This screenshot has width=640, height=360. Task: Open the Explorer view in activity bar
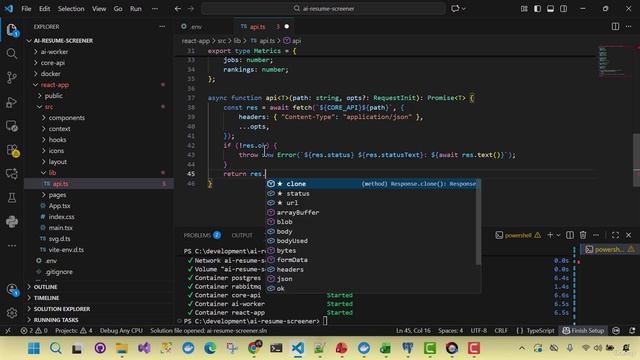(12, 30)
